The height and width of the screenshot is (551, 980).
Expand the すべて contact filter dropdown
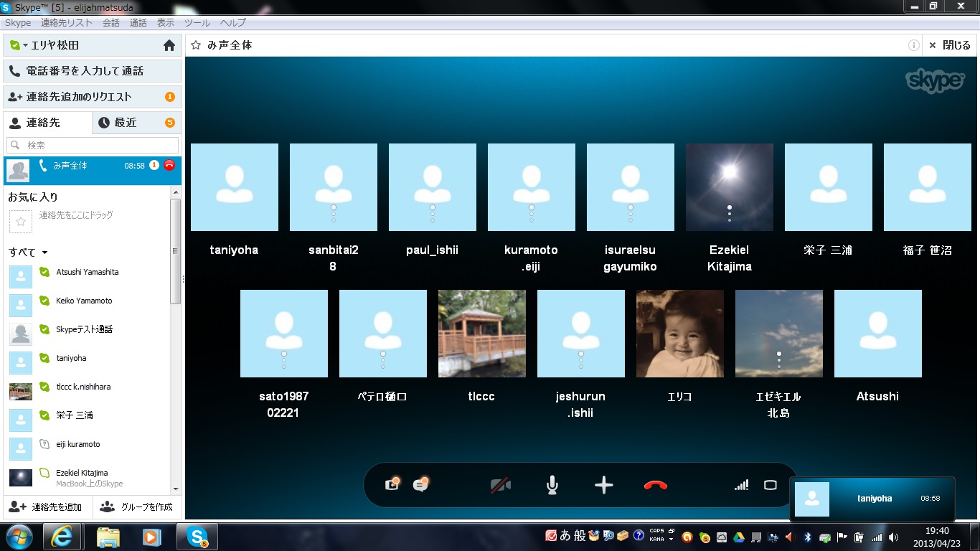pyautogui.click(x=44, y=253)
